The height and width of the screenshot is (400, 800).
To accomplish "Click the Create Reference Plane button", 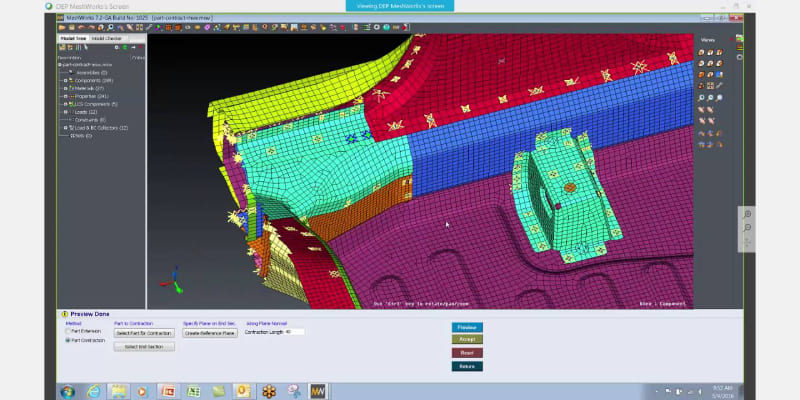I will point(210,332).
